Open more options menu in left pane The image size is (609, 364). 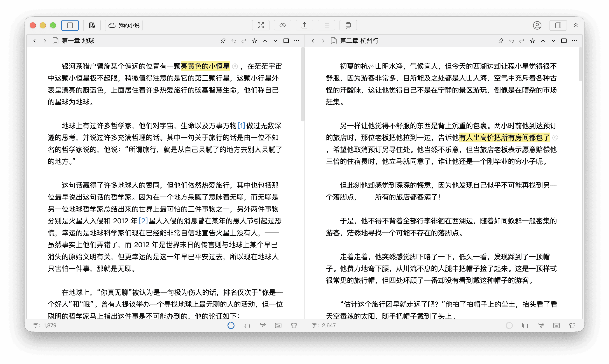(297, 41)
